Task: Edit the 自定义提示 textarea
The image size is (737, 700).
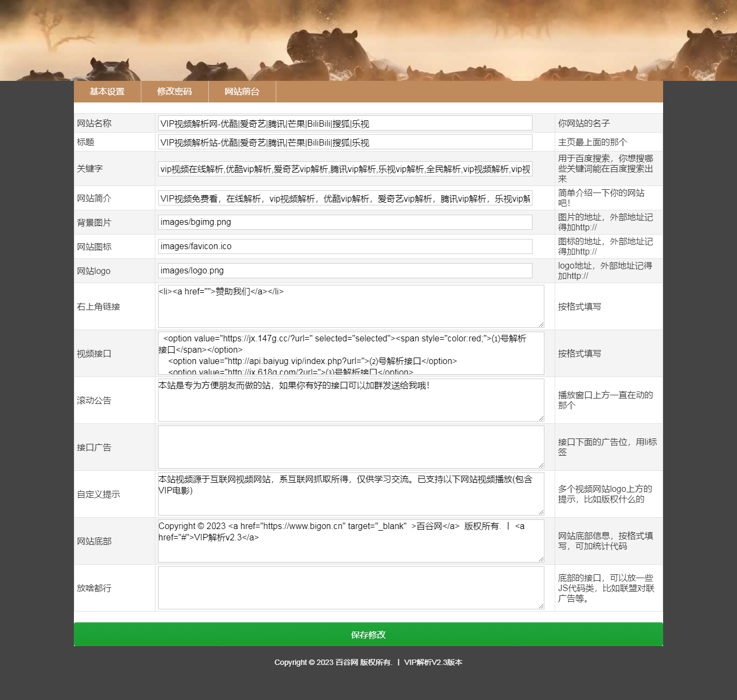Action: (351, 494)
